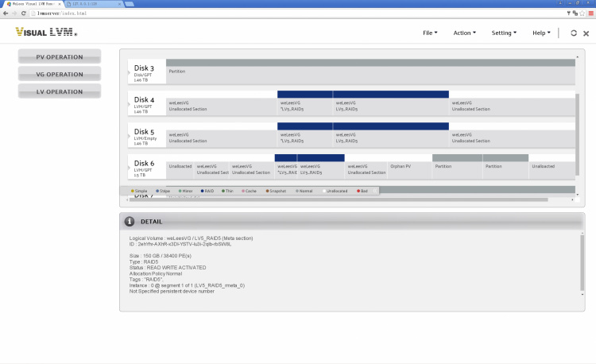Click the X icon in the app header

pyautogui.click(x=586, y=33)
